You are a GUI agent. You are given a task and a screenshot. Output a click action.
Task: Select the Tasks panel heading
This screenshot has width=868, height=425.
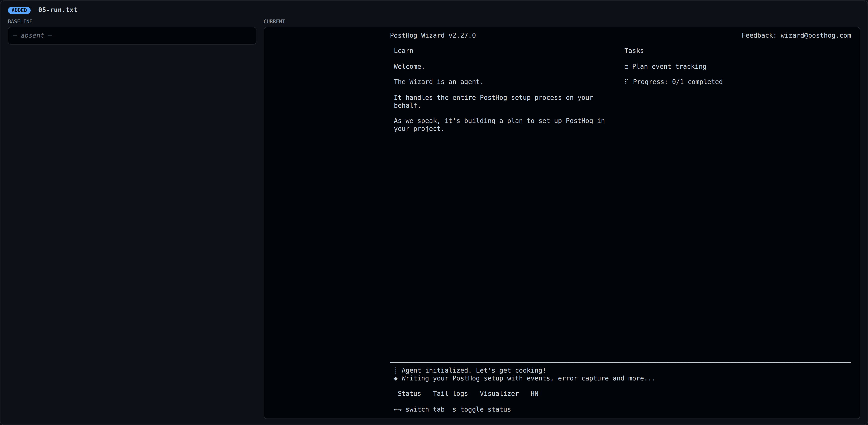click(x=634, y=51)
